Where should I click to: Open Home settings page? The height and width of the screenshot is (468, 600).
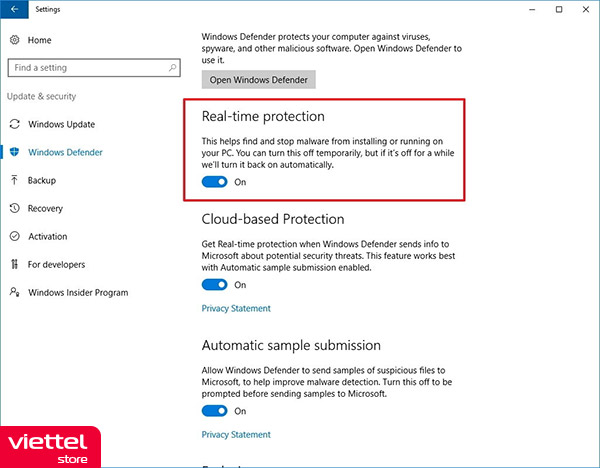[39, 40]
